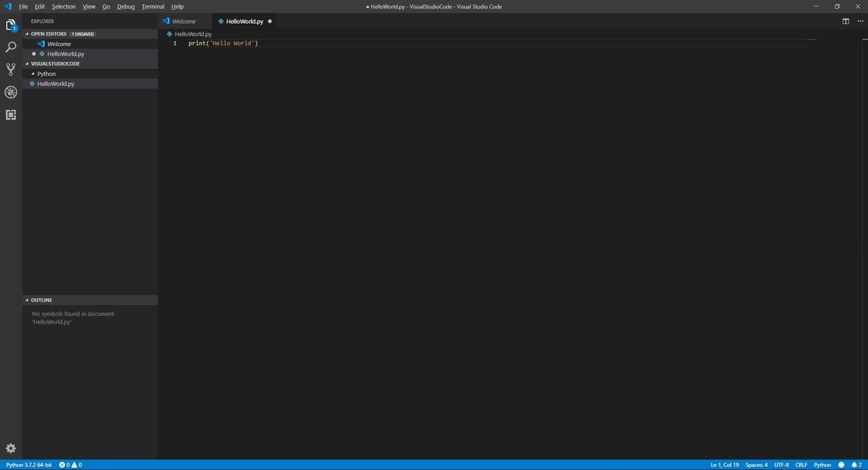Screen dimensions: 868x470
Task: Click Ln 1, Col 19 position indicator
Action: click(x=725, y=465)
